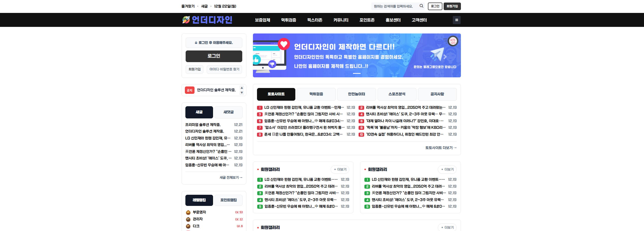644x231 pixels.
Task: Expand 토토사이트 더보기 link
Action: point(441,148)
